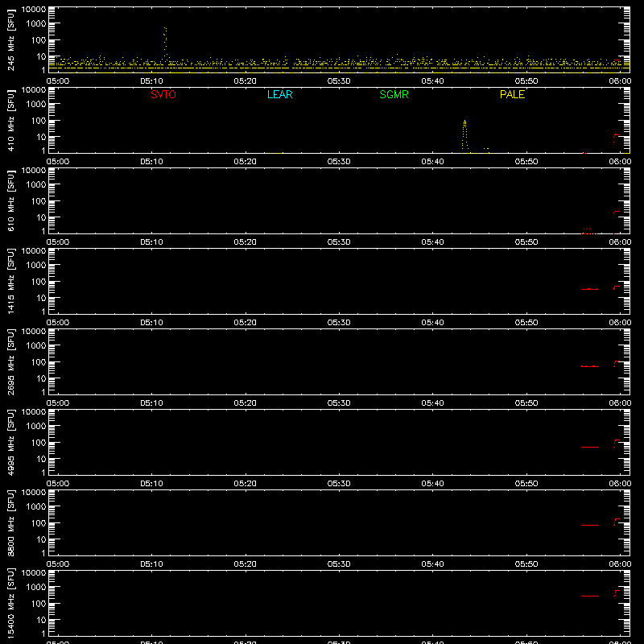Click the red horizontal segment in 2695 MHz panel
Image resolution: width=644 pixels, height=644 pixels.
[590, 366]
